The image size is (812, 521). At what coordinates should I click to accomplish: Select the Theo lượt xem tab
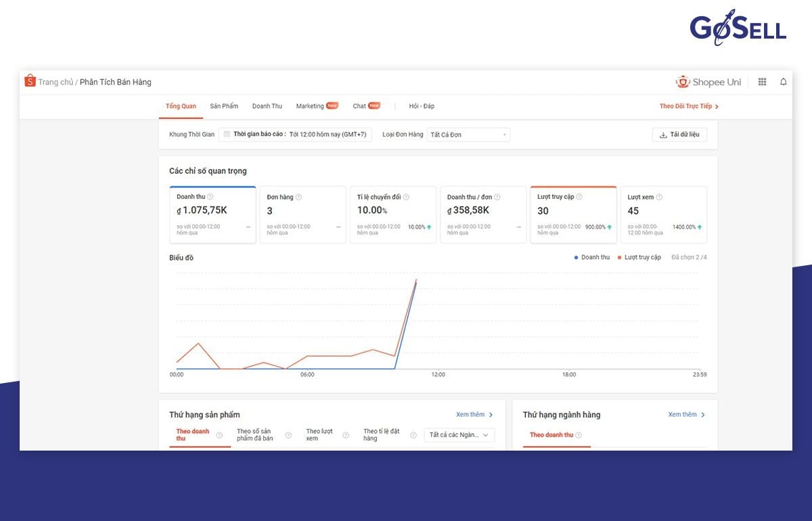tap(319, 435)
